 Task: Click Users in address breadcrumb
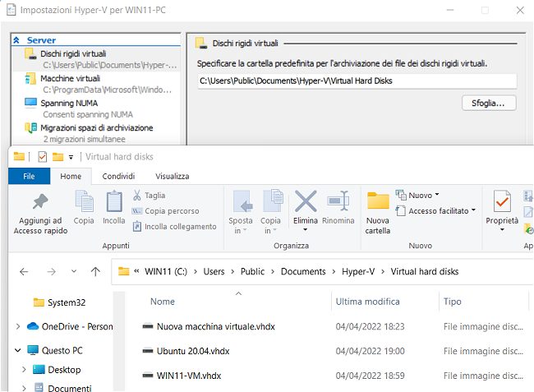click(x=214, y=271)
